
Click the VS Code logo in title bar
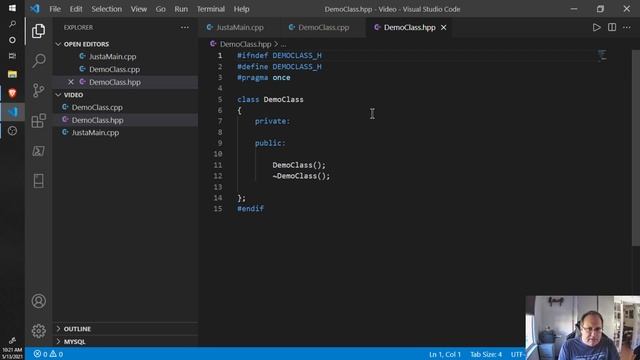[35, 9]
